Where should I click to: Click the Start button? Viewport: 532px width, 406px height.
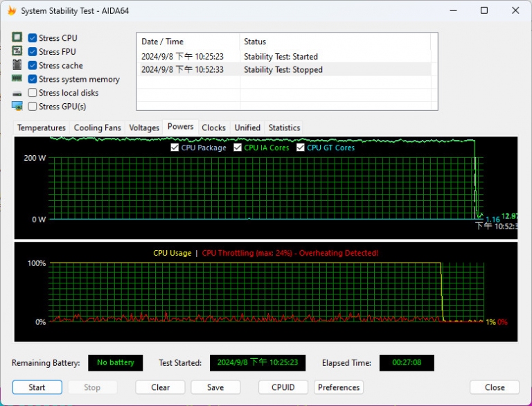37,387
